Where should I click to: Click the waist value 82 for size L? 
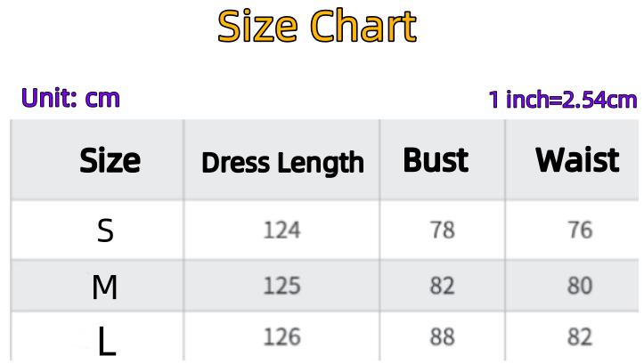[x=580, y=337]
